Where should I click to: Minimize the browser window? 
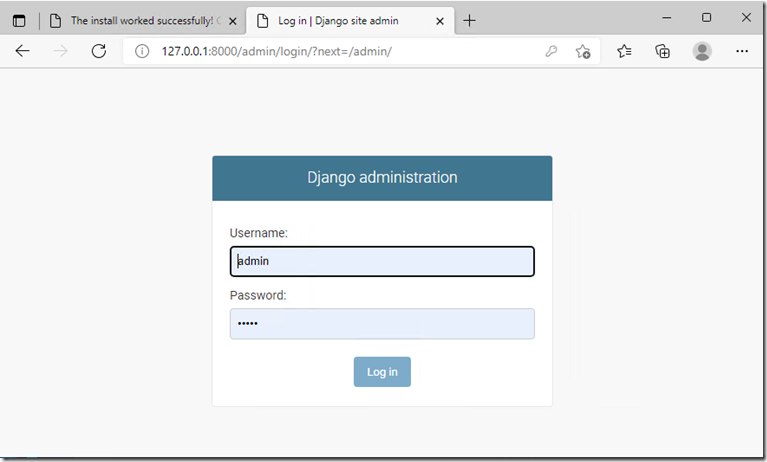coord(666,18)
